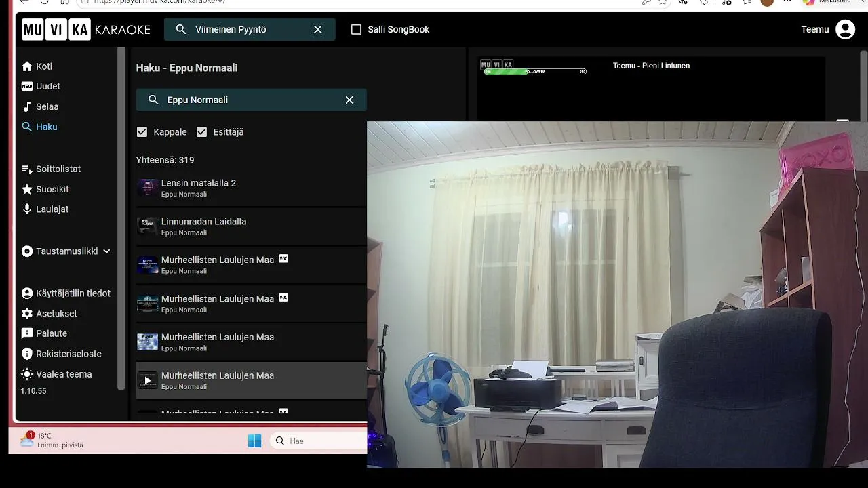
Task: Uncheck the Kappale search filter
Action: tap(142, 132)
